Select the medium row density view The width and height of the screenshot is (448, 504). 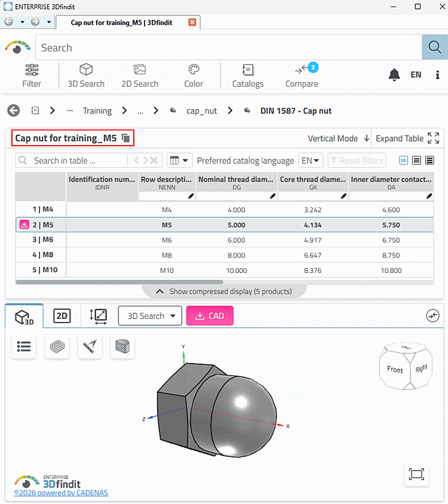coord(416,161)
